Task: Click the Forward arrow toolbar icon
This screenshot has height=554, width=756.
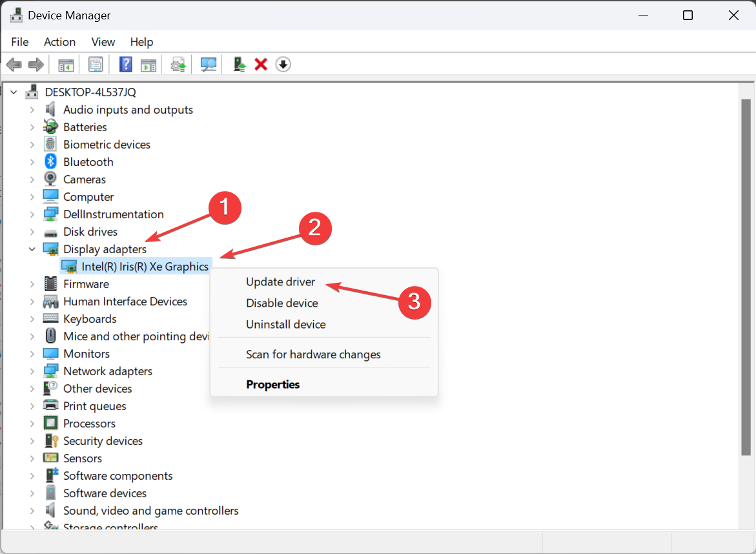Action: pyautogui.click(x=36, y=64)
